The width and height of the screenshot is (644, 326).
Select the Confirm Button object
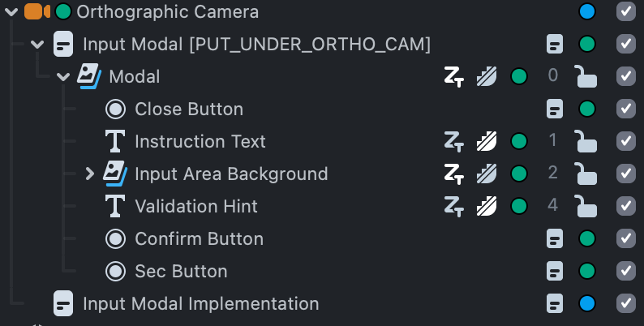point(199,239)
